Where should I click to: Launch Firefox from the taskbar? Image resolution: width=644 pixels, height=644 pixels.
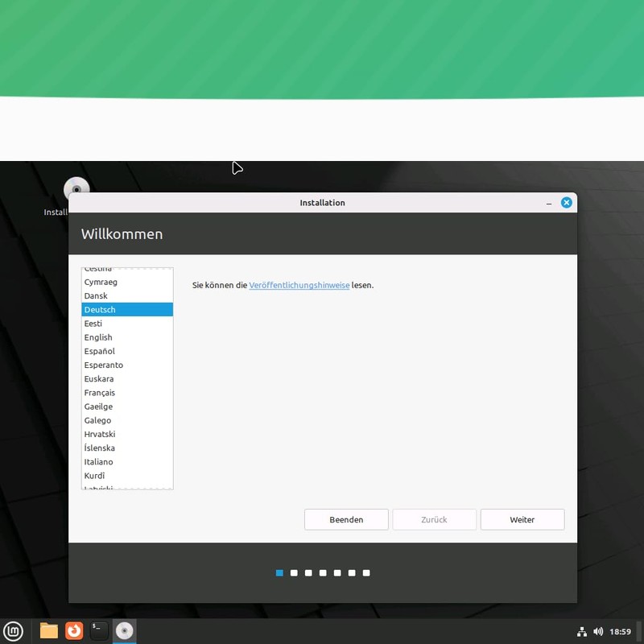click(74, 631)
